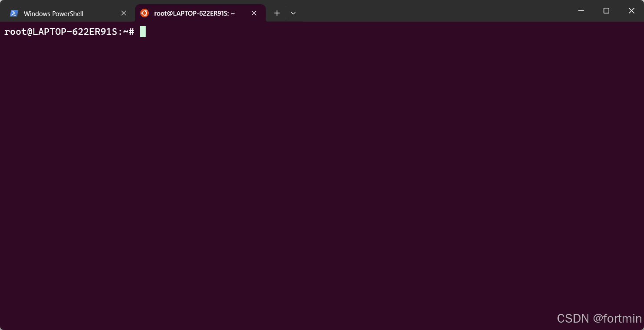This screenshot has width=644, height=330.
Task: Close the Windows PowerShell tab
Action: point(123,13)
